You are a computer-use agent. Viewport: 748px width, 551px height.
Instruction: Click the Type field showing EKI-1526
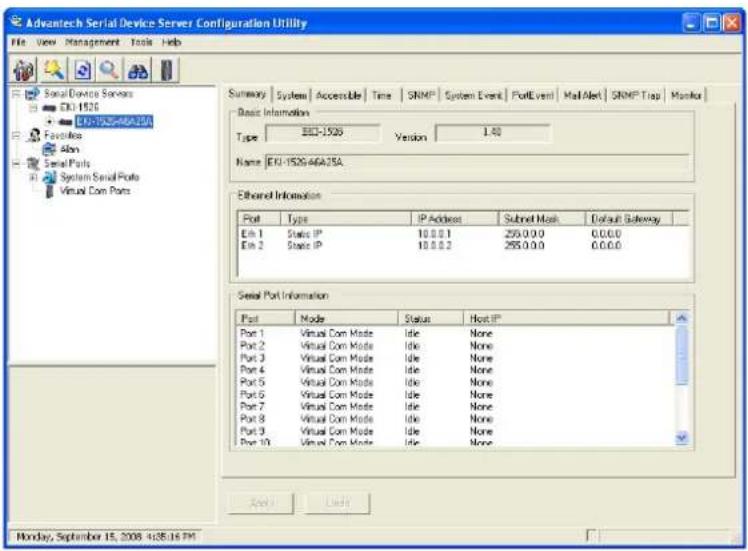pyautogui.click(x=322, y=133)
